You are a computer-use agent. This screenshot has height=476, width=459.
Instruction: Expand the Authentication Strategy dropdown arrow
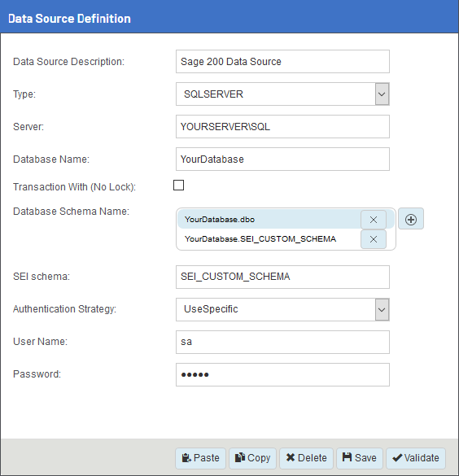(x=382, y=310)
